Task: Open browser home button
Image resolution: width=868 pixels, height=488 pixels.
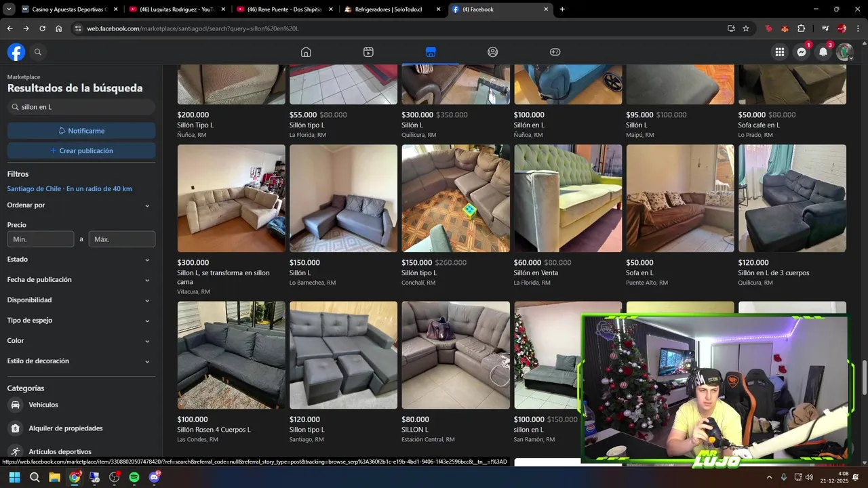Action: click(x=58, y=28)
